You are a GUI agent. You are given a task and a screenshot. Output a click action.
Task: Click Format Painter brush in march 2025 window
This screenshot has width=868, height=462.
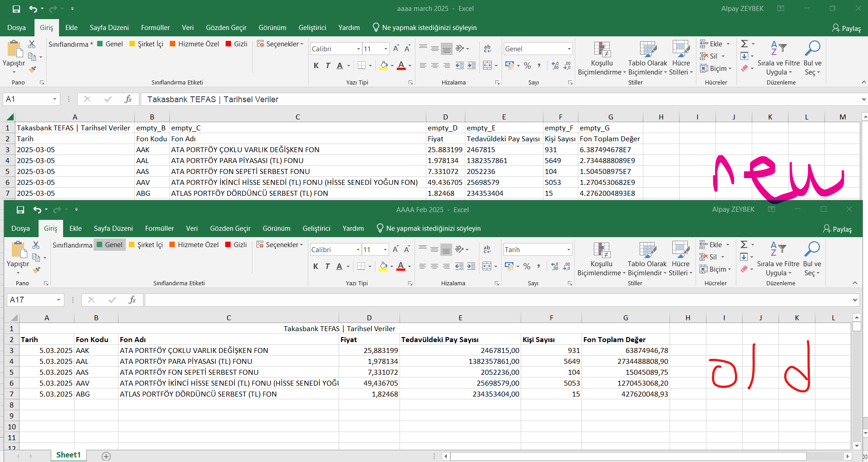coord(32,69)
